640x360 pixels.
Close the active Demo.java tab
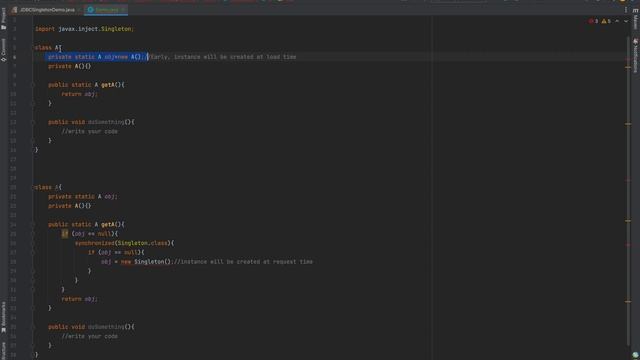[123, 9]
